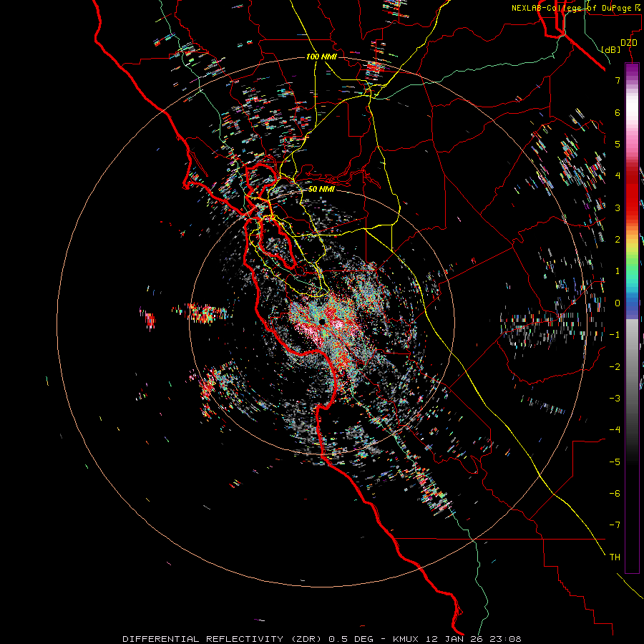Click the -2 value on the color scale
Image resolution: width=644 pixels, height=644 pixels.
[615, 367]
